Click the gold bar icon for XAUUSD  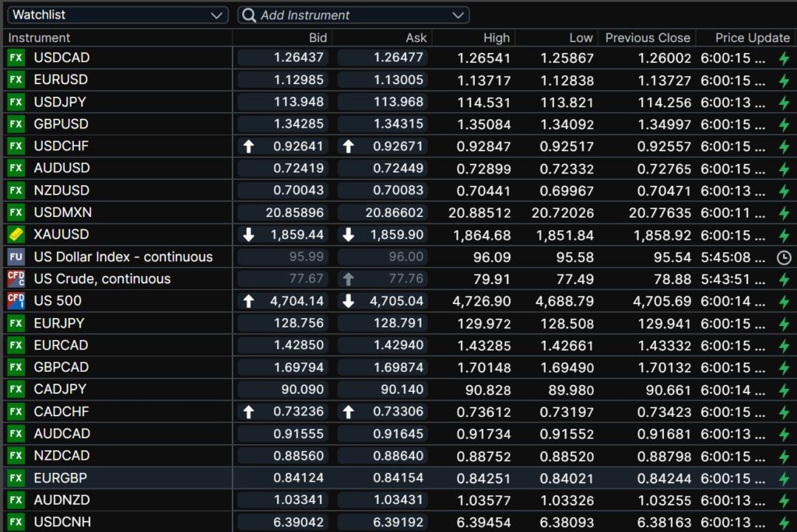pos(16,235)
